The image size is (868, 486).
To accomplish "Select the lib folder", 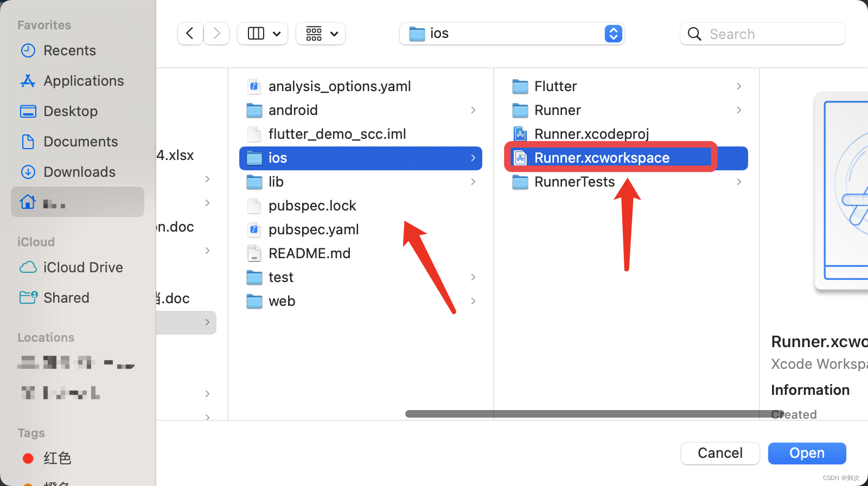I will pyautogui.click(x=361, y=182).
